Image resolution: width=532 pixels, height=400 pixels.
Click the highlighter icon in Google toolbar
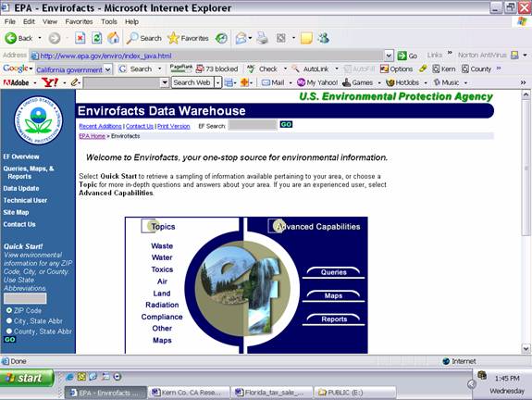[423, 69]
